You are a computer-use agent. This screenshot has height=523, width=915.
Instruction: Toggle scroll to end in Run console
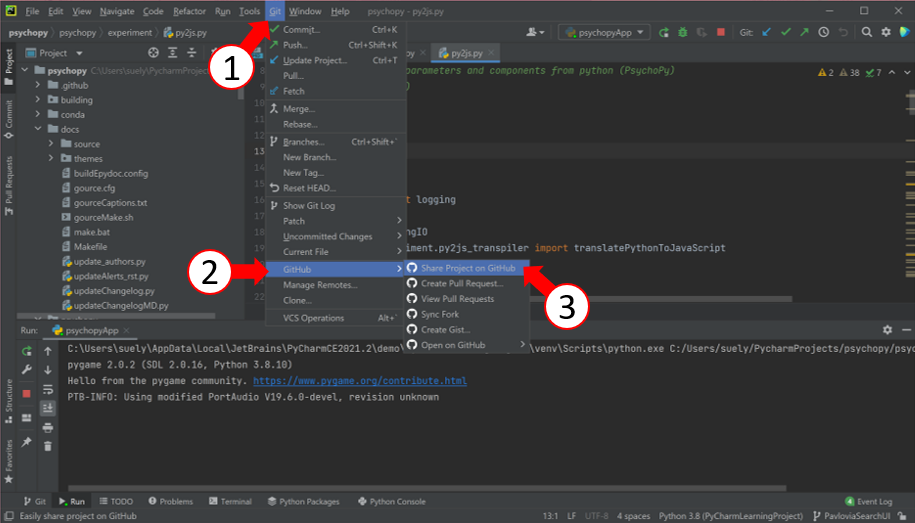48,408
